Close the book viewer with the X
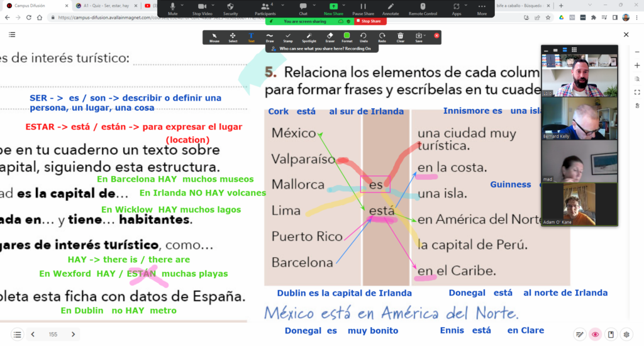This screenshot has width=644, height=346. pyautogui.click(x=626, y=35)
